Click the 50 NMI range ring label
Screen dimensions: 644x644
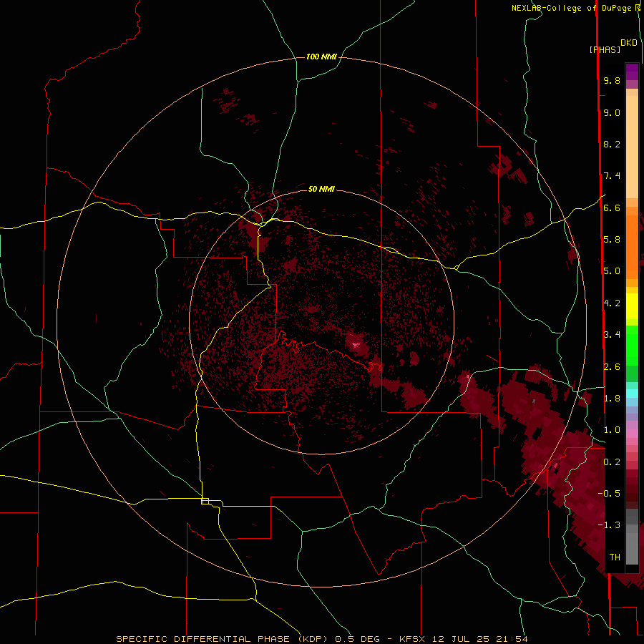[x=321, y=189]
